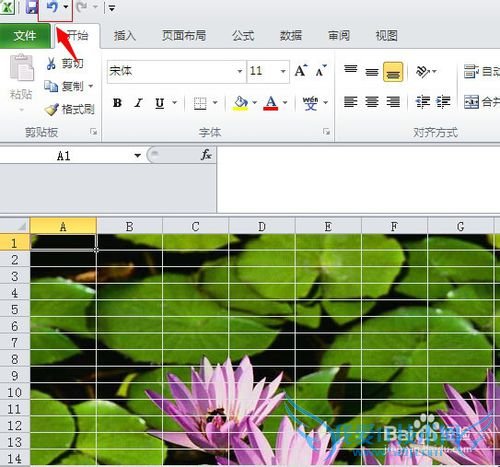
Task: Click the Excel application icon
Action: (7, 7)
